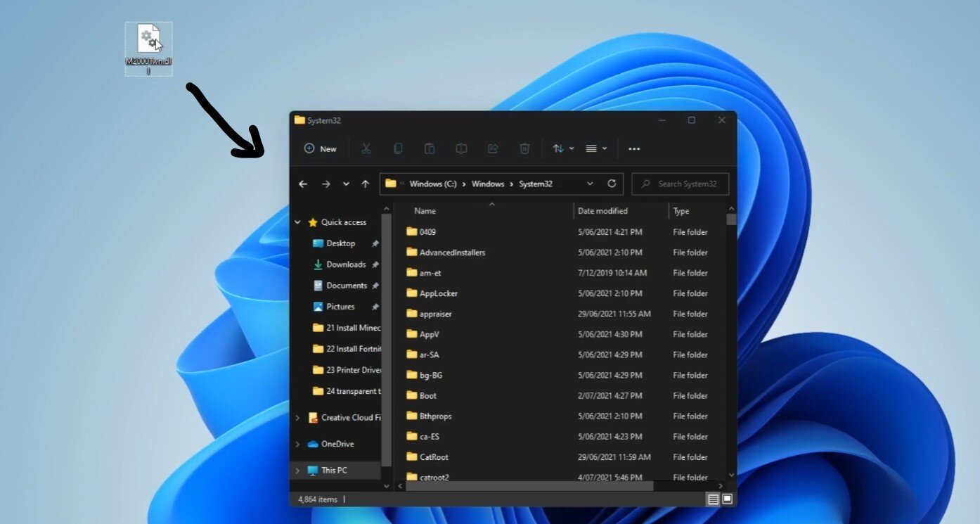Click the pin icon beside Documents
Screen dimensions: 980x524
coord(375,286)
